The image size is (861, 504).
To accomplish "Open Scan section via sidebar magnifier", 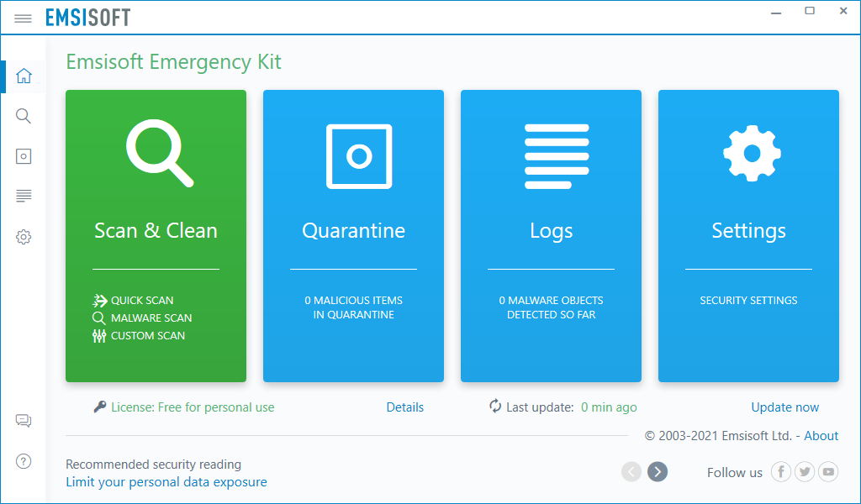I will click(x=24, y=116).
